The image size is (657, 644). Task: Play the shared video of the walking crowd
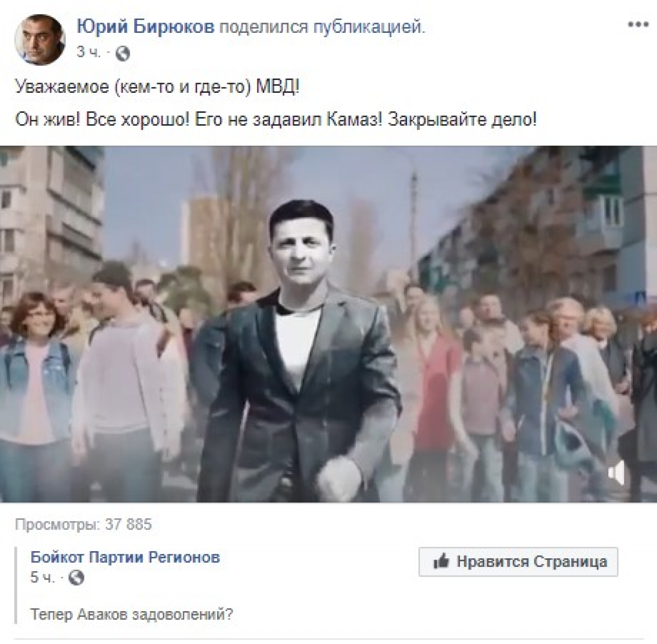coord(328,324)
